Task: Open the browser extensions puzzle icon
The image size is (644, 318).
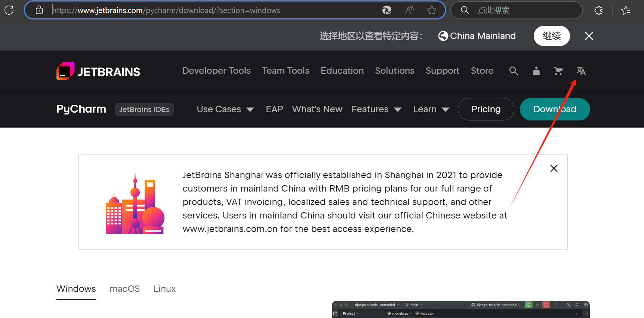Action: click(598, 10)
